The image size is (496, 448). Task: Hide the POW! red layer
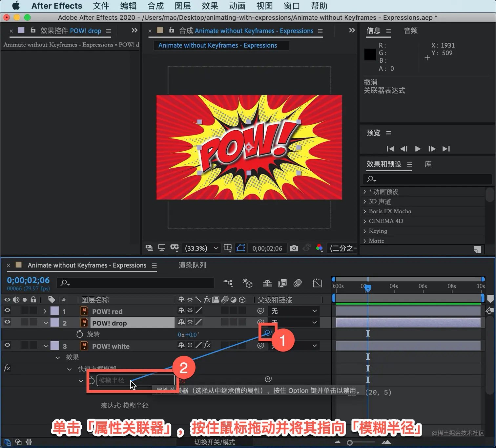pyautogui.click(x=7, y=310)
